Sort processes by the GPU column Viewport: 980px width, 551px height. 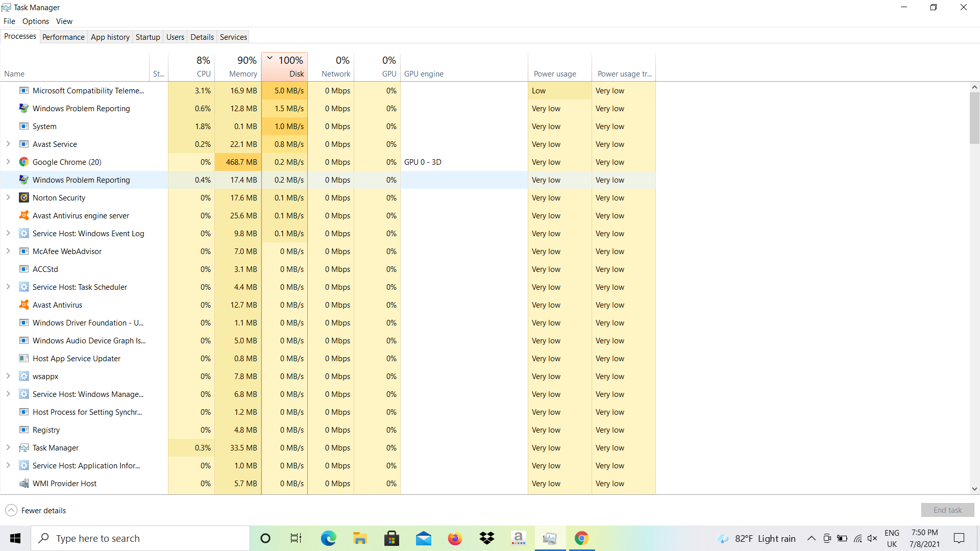(377, 67)
